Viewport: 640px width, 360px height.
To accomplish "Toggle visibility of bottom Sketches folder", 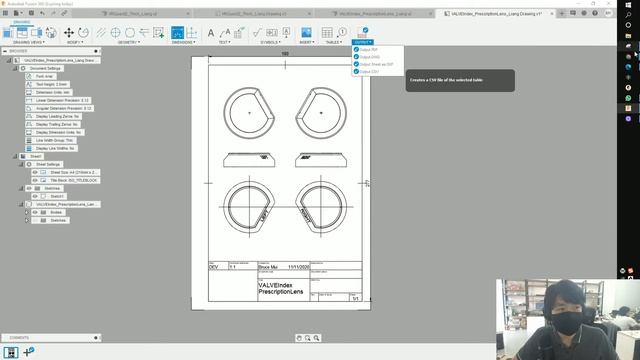I will (x=35, y=220).
